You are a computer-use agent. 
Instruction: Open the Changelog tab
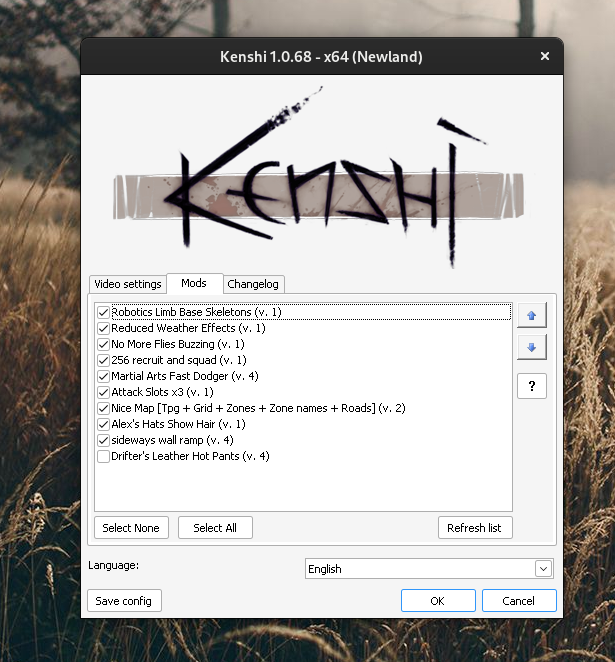pyautogui.click(x=253, y=284)
